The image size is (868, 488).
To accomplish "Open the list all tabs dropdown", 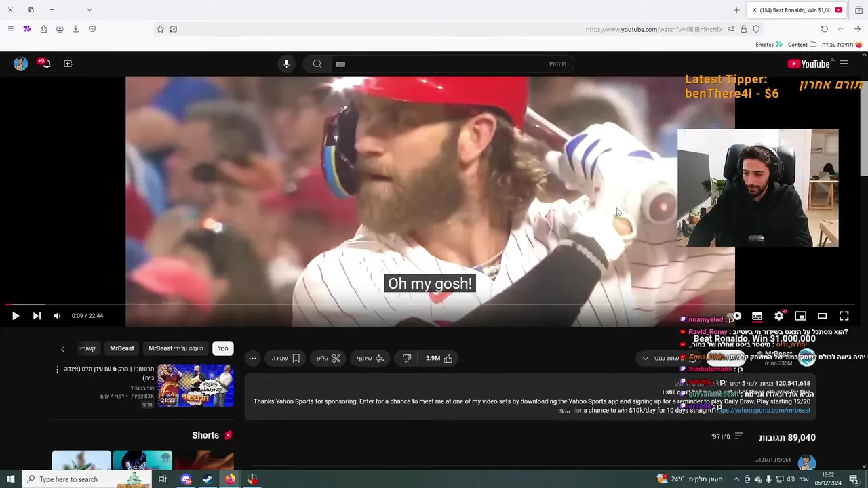I will [89, 9].
